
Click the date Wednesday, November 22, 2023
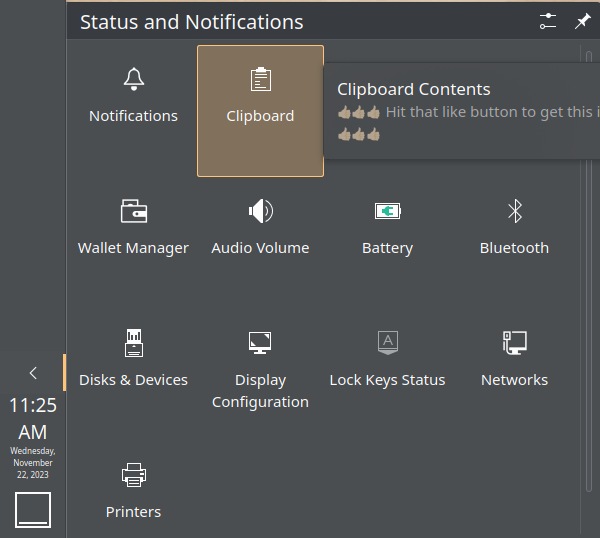(x=33, y=463)
